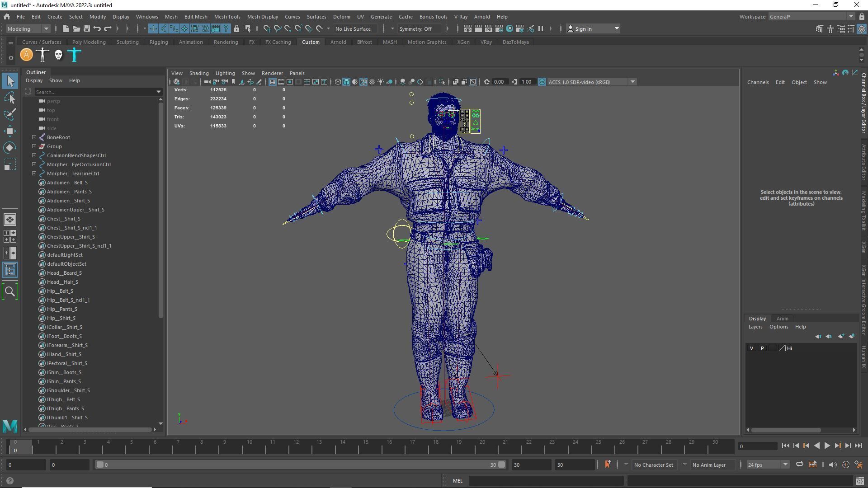Click the cyan T-pose shelf icon

[75, 55]
